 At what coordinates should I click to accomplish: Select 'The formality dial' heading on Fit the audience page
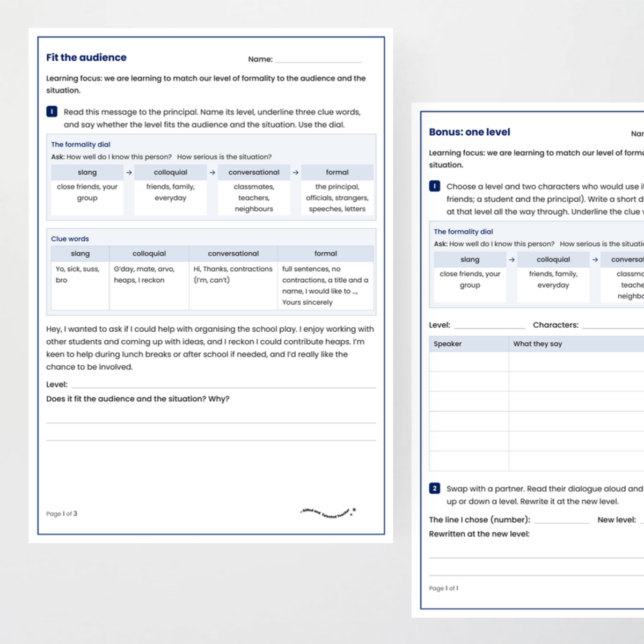click(80, 144)
